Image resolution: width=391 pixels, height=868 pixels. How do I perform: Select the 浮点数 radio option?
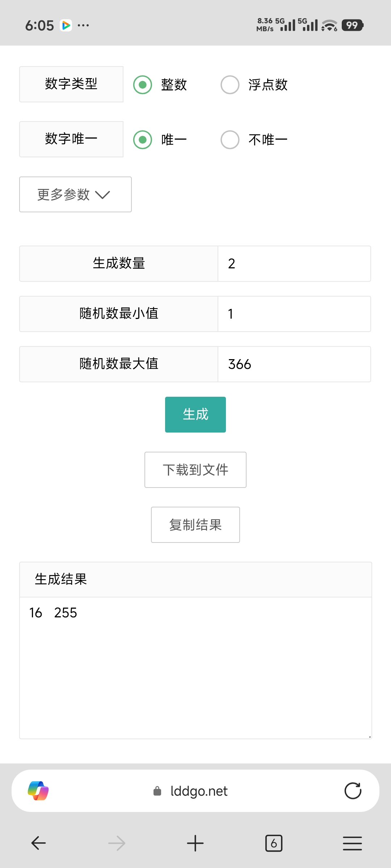(x=230, y=85)
